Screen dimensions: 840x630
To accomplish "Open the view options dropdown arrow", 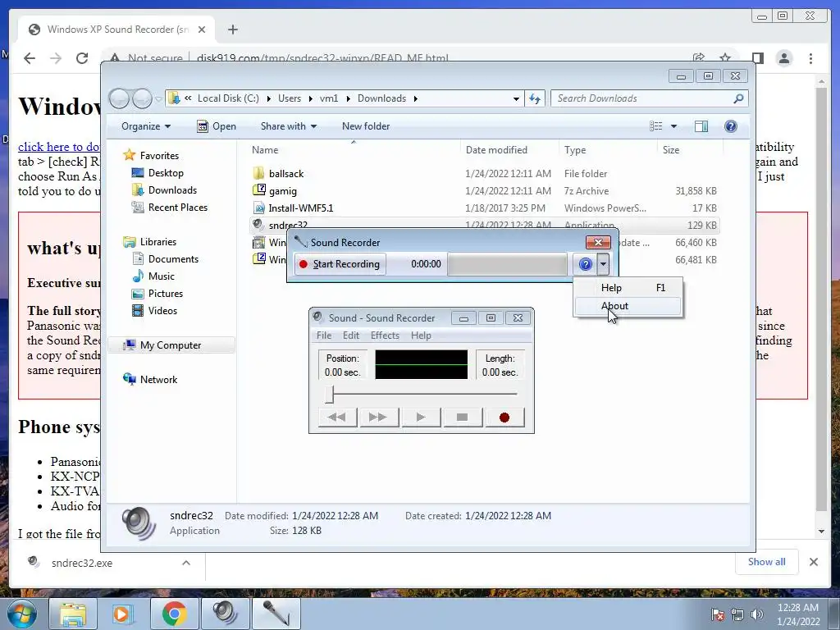I will pyautogui.click(x=674, y=126).
